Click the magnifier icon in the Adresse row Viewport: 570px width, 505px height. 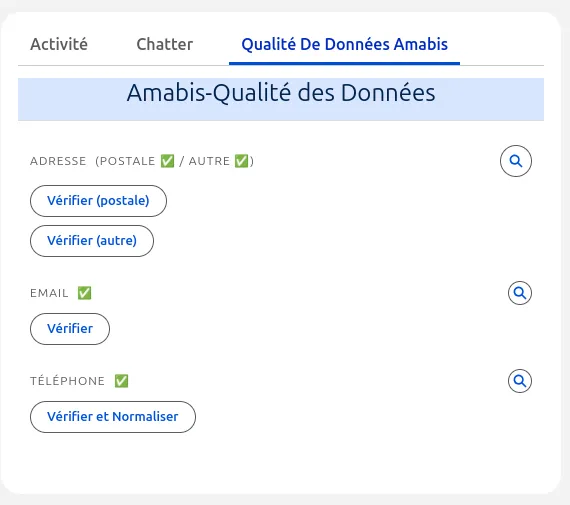[515, 161]
